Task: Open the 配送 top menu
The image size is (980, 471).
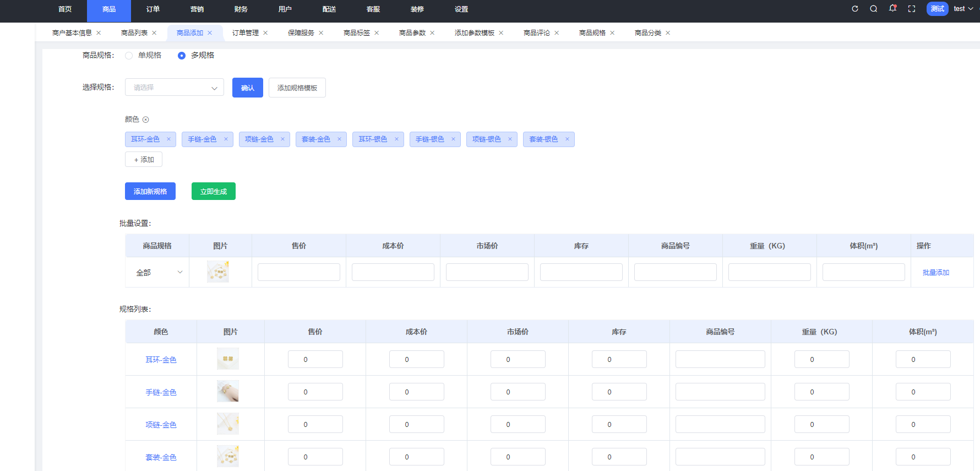Action: click(x=329, y=9)
